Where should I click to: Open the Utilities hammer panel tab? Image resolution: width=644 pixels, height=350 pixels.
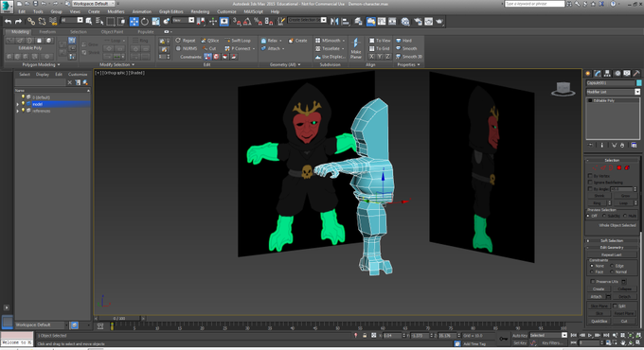pos(636,74)
